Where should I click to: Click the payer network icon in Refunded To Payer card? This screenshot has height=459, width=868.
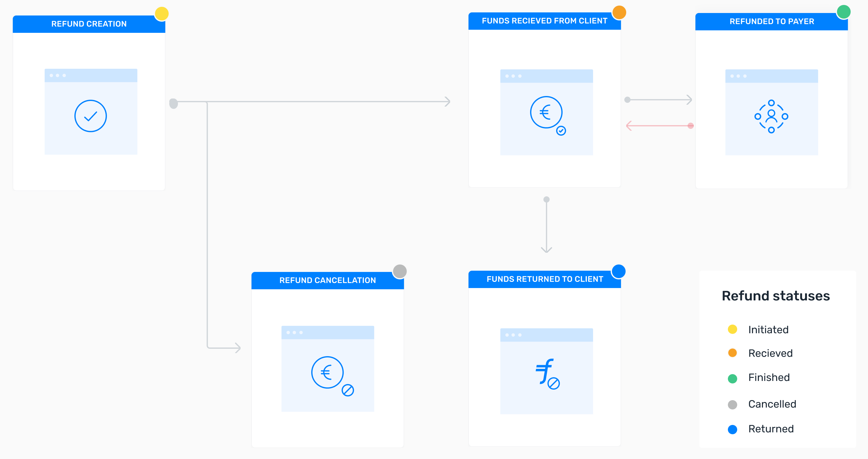coord(771,116)
